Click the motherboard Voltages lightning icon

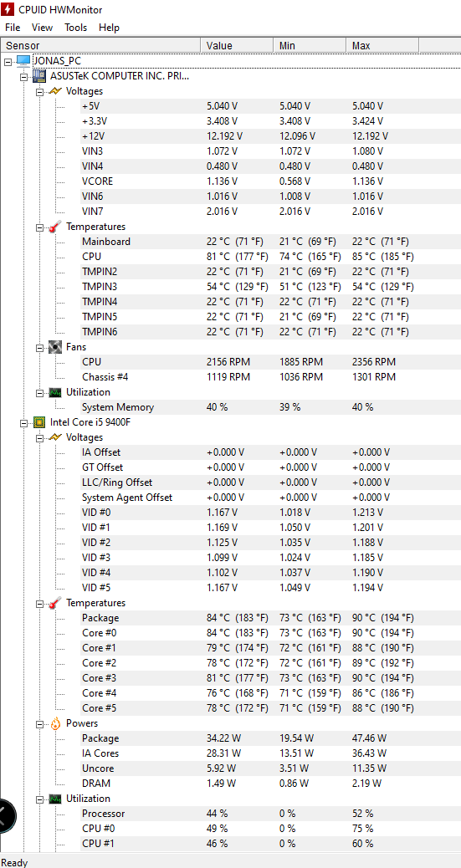click(55, 91)
